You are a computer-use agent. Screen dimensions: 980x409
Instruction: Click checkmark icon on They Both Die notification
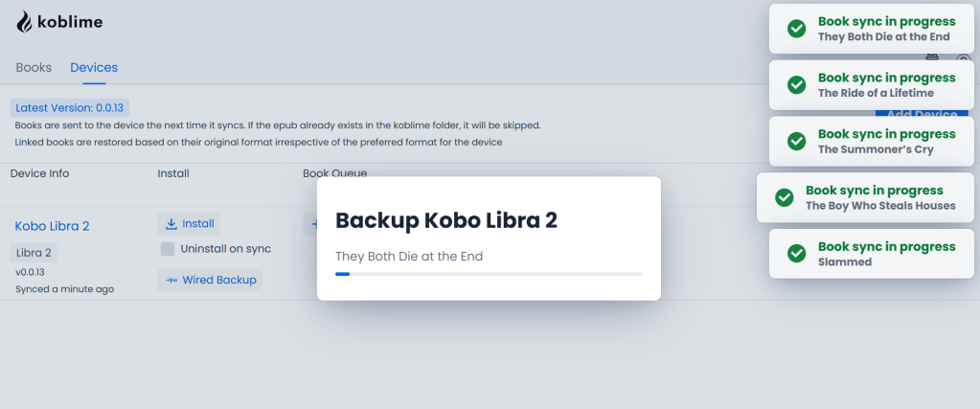pyautogui.click(x=795, y=29)
